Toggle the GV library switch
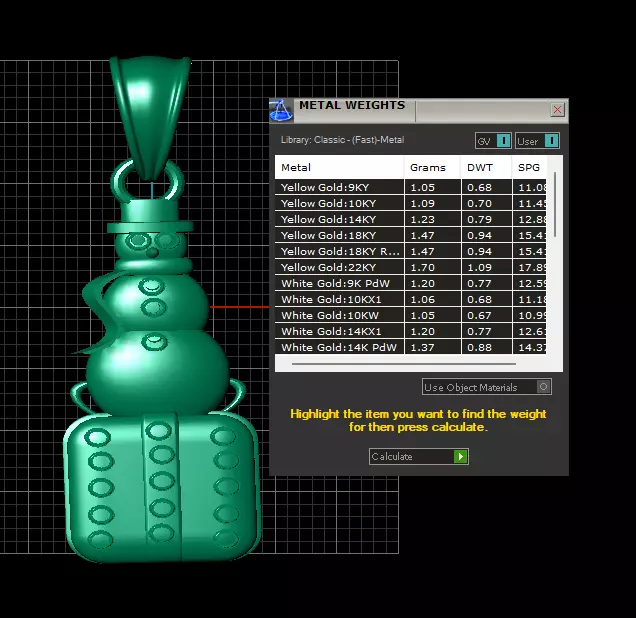The height and width of the screenshot is (618, 636). (x=493, y=141)
